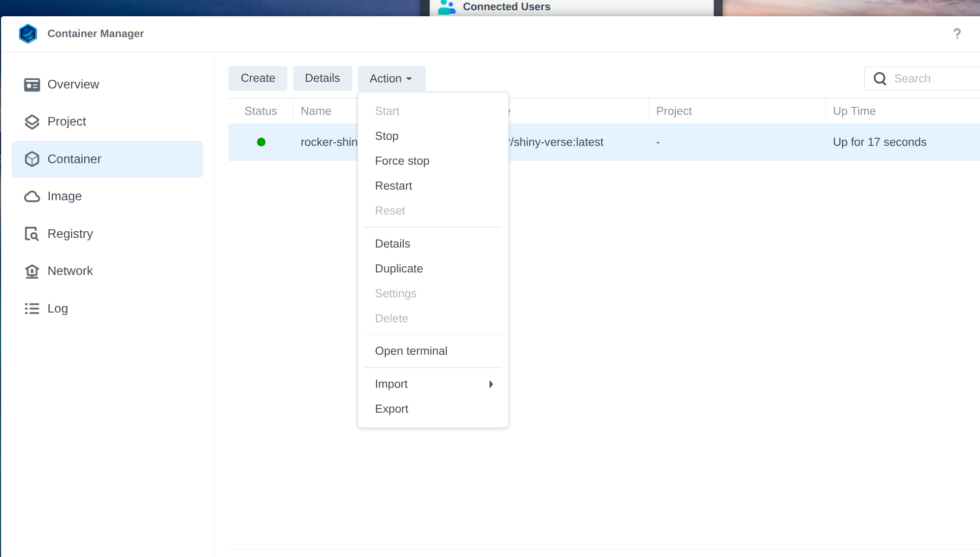Click the Image cloud icon

32,197
